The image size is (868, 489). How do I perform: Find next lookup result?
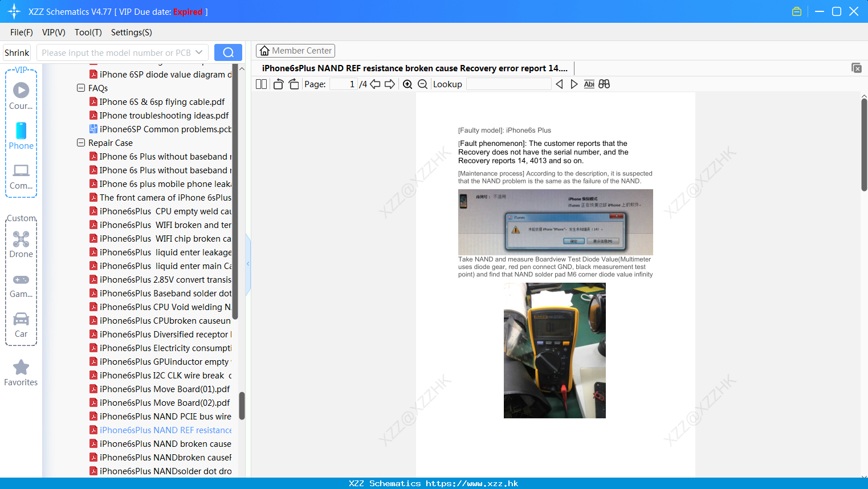coord(574,84)
